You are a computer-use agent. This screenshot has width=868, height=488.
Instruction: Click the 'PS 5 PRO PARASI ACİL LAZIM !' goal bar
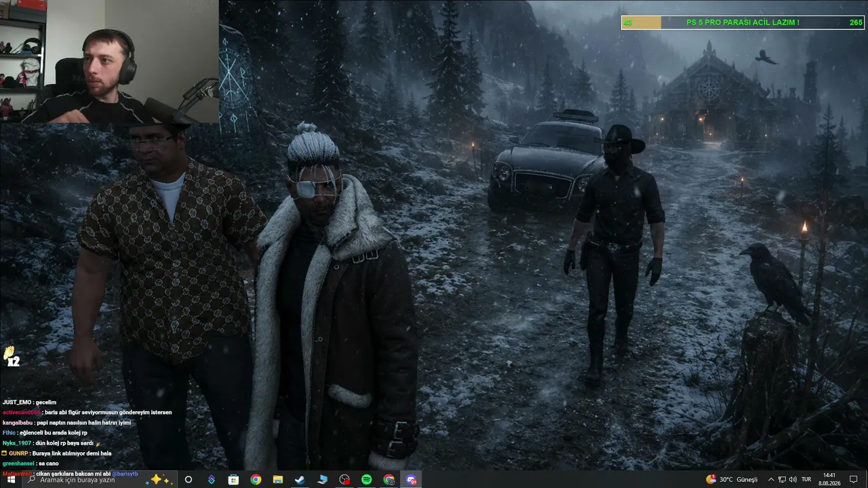[743, 22]
